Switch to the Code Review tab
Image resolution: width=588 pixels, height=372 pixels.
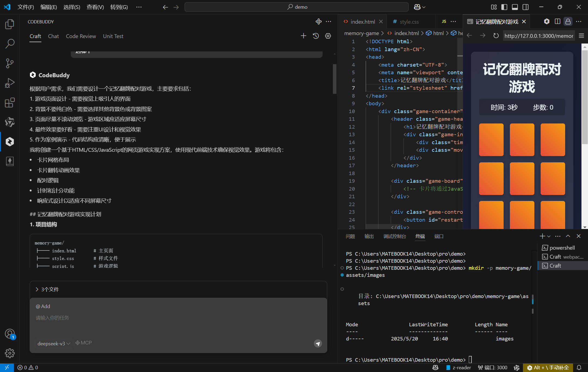81,36
